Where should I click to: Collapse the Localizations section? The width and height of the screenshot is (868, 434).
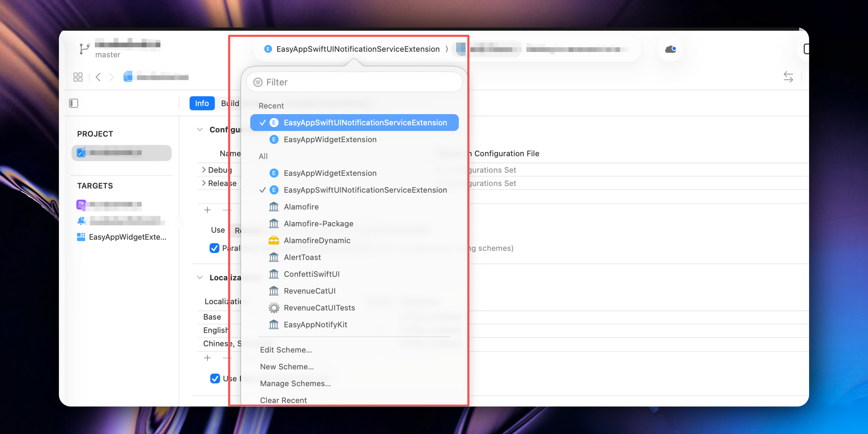click(200, 277)
